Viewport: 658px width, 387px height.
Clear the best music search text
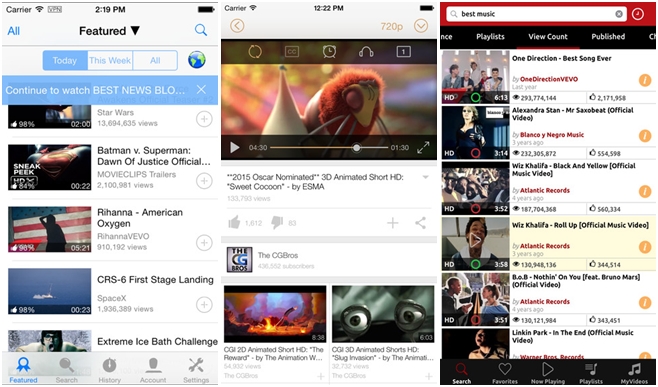point(619,14)
